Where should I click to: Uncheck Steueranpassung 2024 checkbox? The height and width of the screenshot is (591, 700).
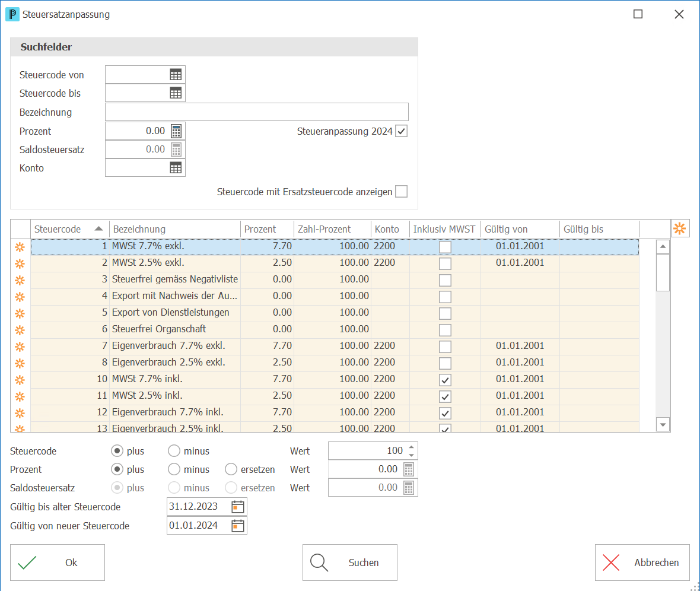click(x=402, y=131)
